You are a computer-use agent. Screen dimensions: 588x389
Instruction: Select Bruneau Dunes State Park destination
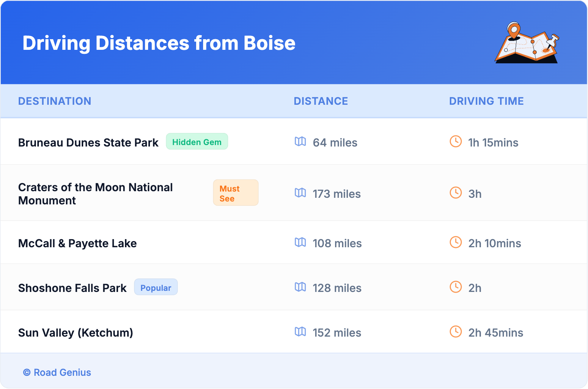click(x=88, y=142)
